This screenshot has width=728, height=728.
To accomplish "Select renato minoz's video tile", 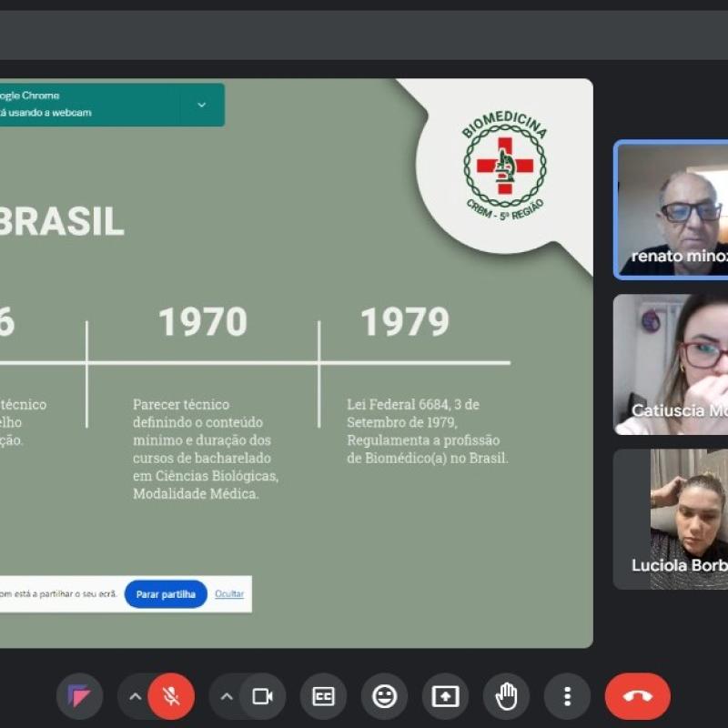I will pos(672,209).
